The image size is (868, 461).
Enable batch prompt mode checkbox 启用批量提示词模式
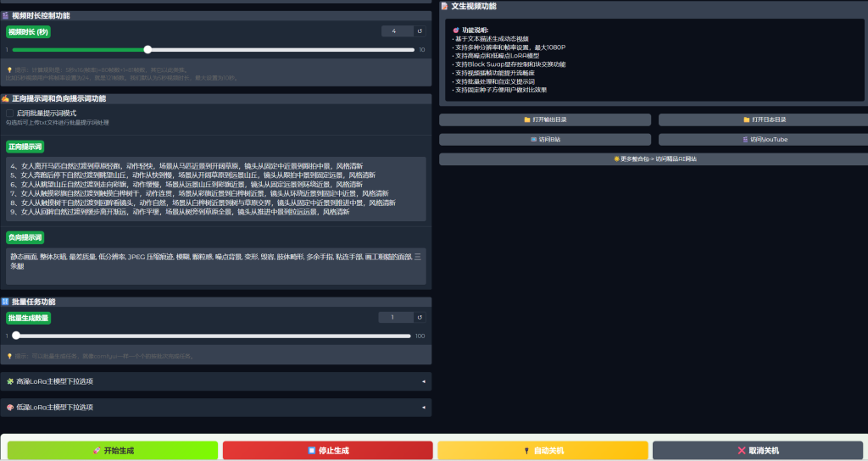[x=10, y=113]
